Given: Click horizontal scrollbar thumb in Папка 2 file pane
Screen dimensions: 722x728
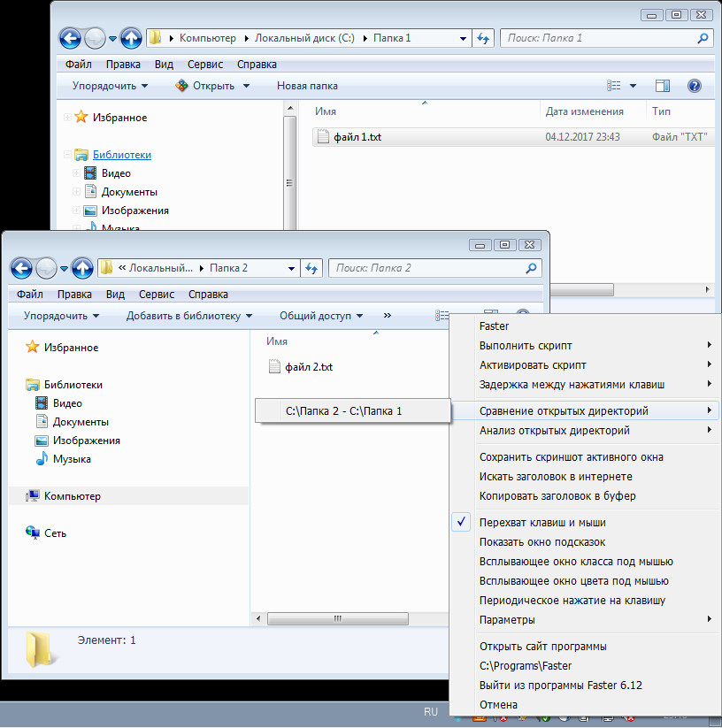Looking at the screenshot, I should point(337,618).
